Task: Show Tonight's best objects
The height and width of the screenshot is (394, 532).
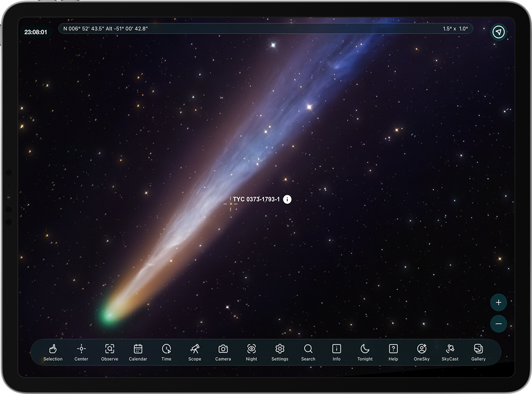Action: 365,352
